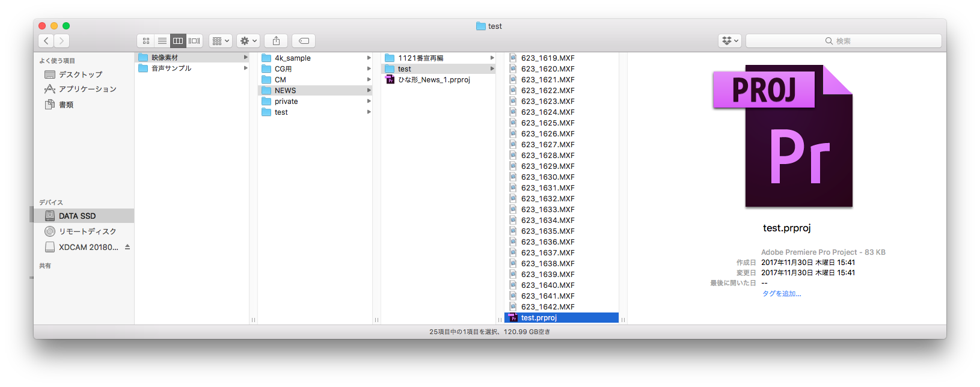Go forward with the right arrow button
This screenshot has width=980, height=387.
62,41
